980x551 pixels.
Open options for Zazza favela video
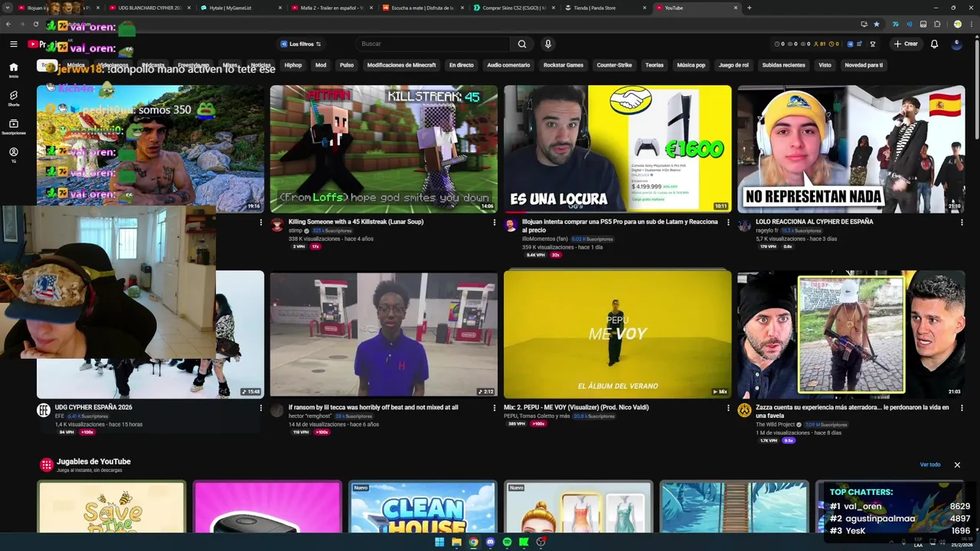(x=962, y=409)
